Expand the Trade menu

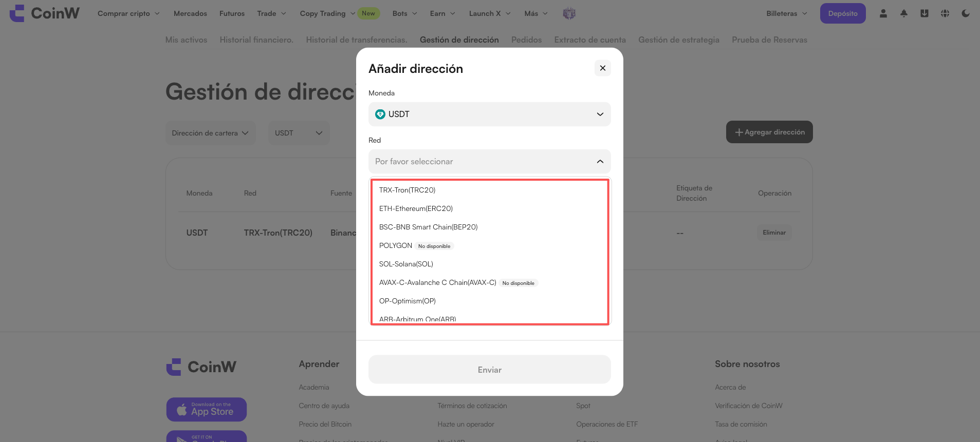(x=271, y=13)
